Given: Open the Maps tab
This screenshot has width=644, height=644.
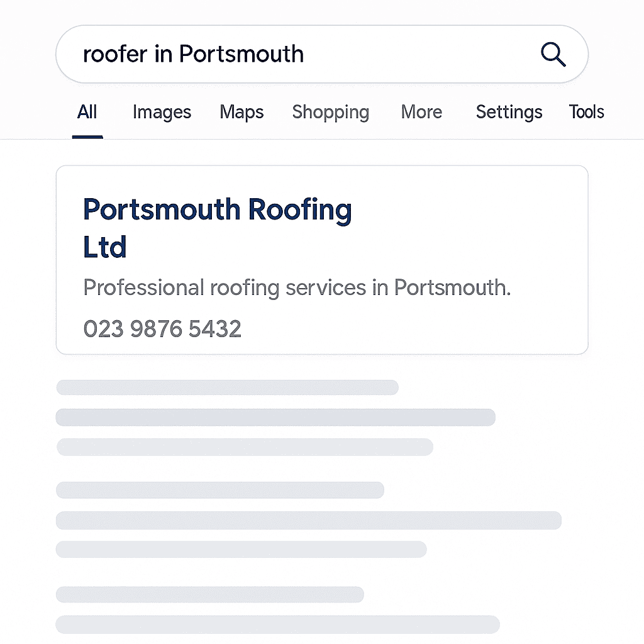Looking at the screenshot, I should click(241, 113).
